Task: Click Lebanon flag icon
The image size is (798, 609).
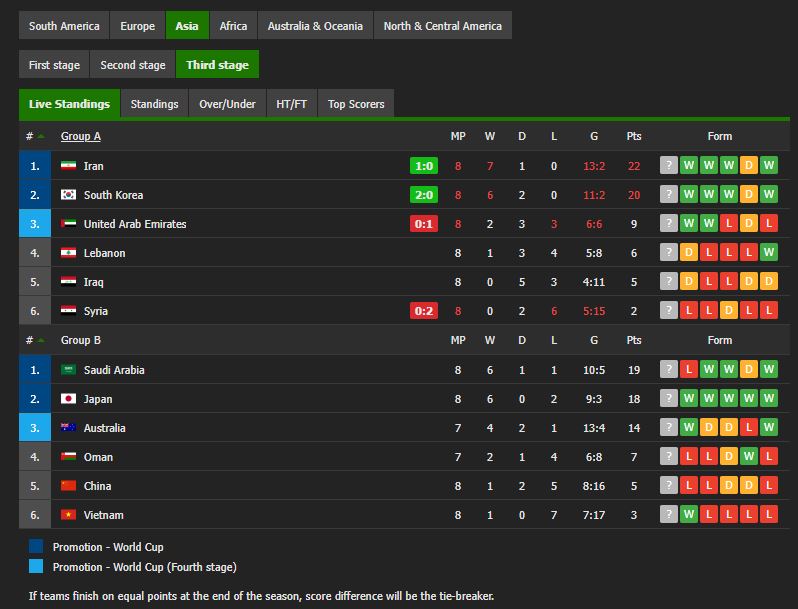Action: click(x=68, y=252)
